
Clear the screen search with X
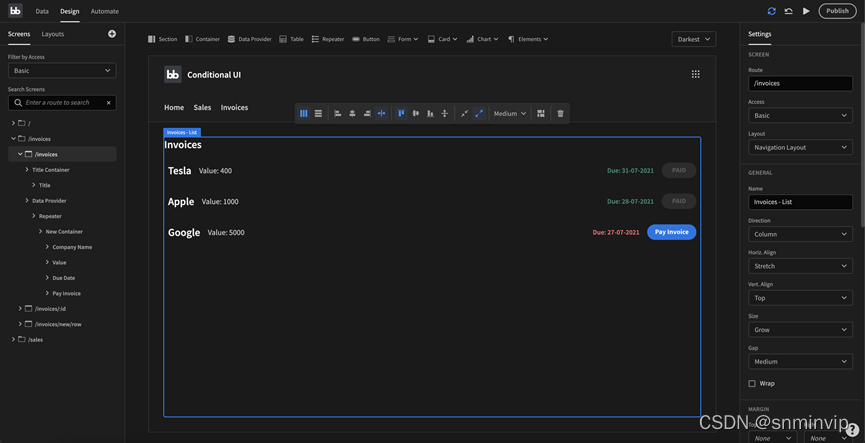coord(109,103)
